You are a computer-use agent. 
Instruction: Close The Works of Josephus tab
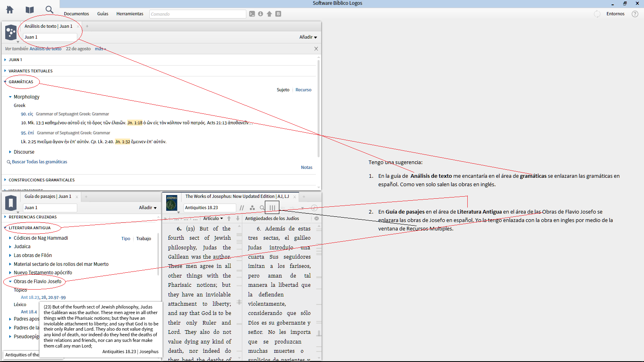tap(295, 197)
